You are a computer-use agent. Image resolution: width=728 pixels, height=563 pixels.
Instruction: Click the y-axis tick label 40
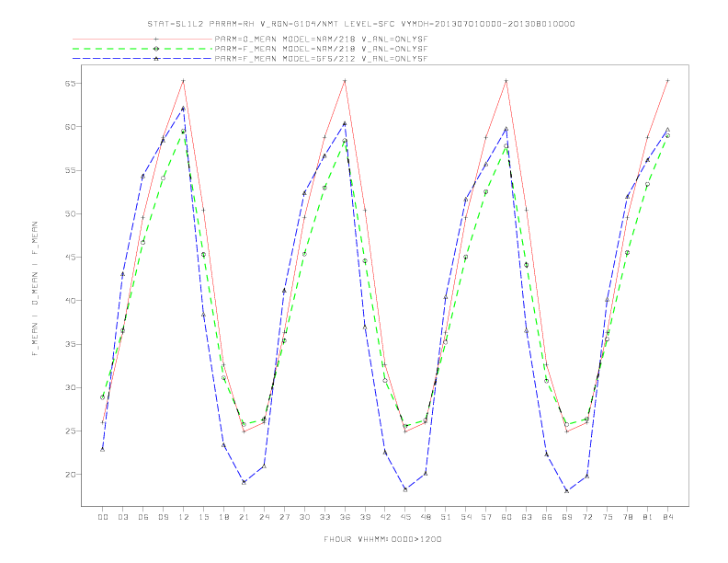70,301
